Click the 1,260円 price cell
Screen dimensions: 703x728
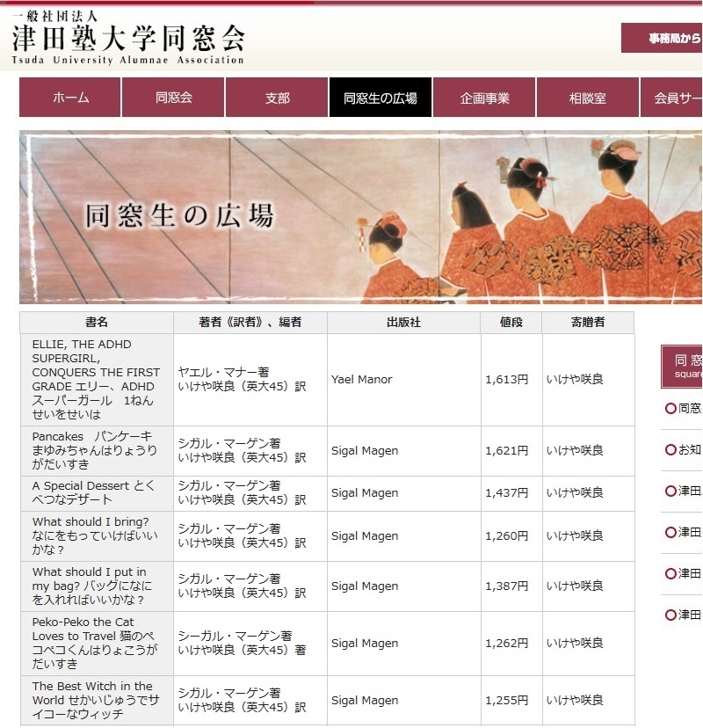(x=511, y=536)
